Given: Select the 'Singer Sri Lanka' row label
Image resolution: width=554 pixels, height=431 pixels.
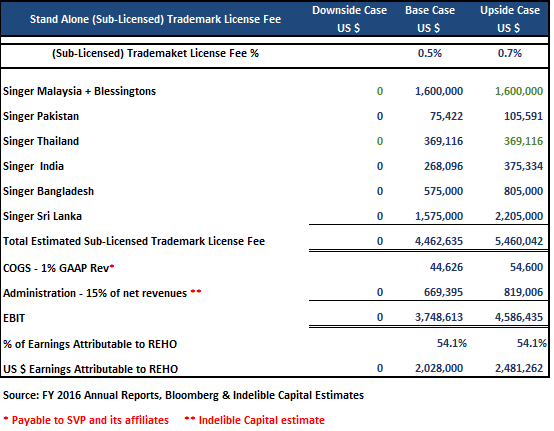Looking at the screenshot, I should click(x=42, y=216).
